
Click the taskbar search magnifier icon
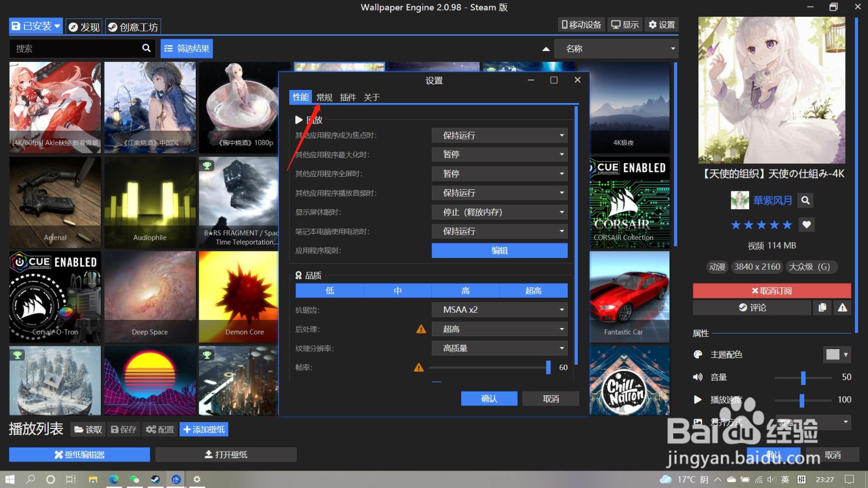30,479
